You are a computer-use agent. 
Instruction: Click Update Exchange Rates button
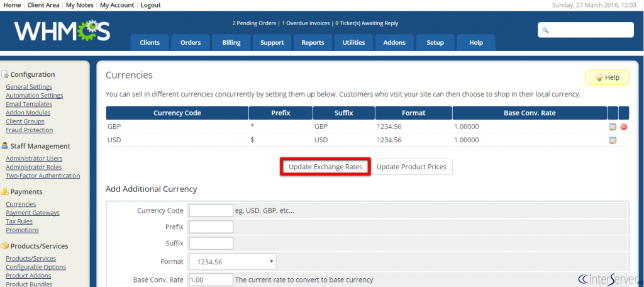(325, 167)
